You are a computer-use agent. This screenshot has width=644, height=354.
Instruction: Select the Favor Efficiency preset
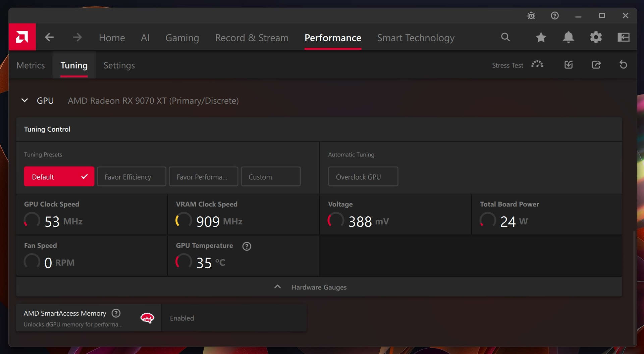pyautogui.click(x=131, y=176)
